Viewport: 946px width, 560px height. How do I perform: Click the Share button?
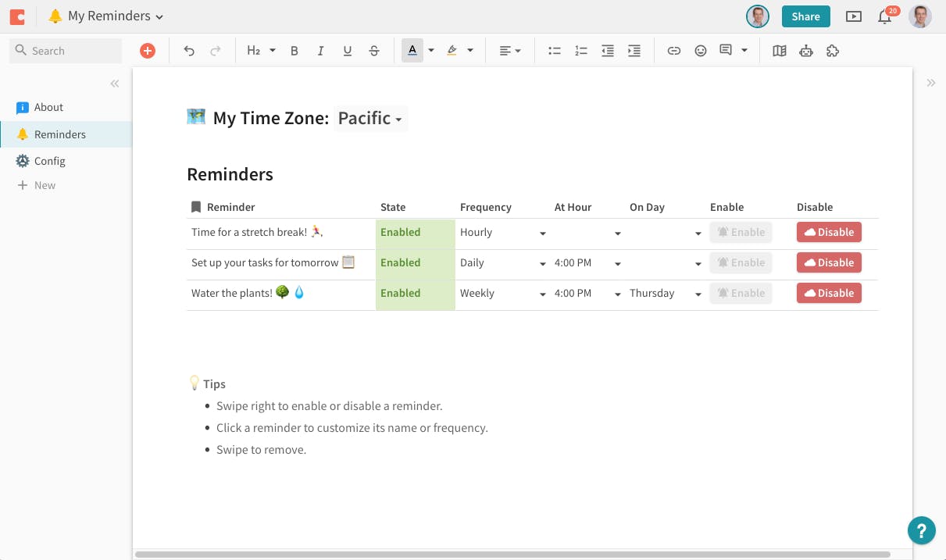(805, 16)
